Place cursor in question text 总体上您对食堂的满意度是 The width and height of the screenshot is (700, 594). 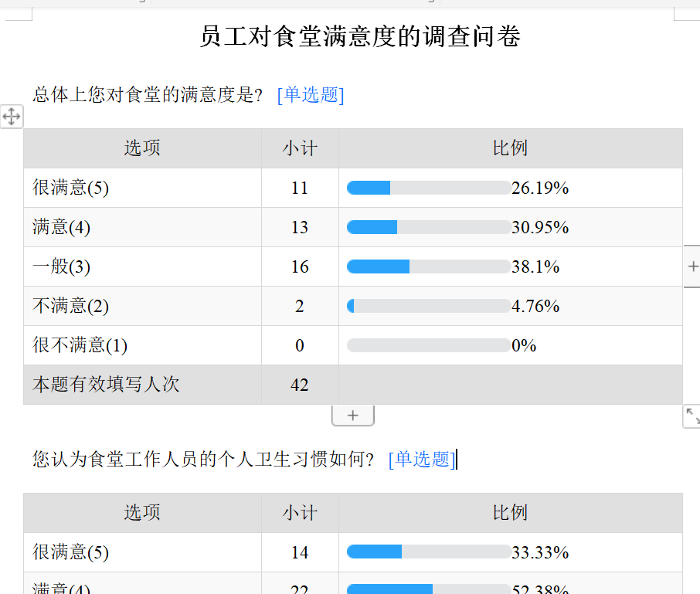147,95
